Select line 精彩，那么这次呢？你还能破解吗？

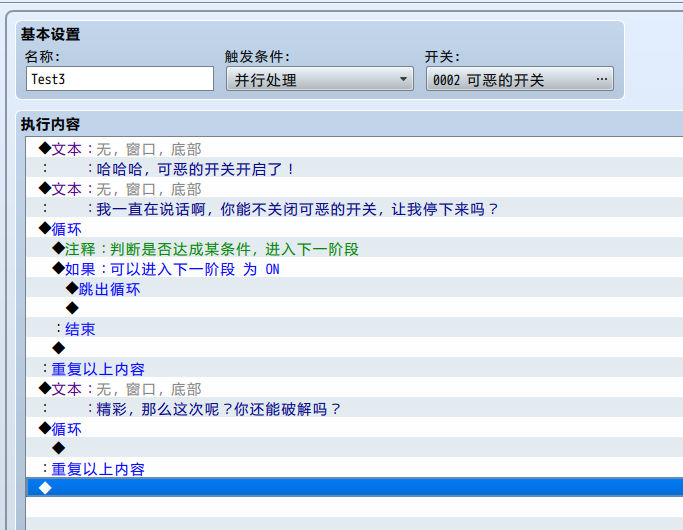[x=355, y=408]
